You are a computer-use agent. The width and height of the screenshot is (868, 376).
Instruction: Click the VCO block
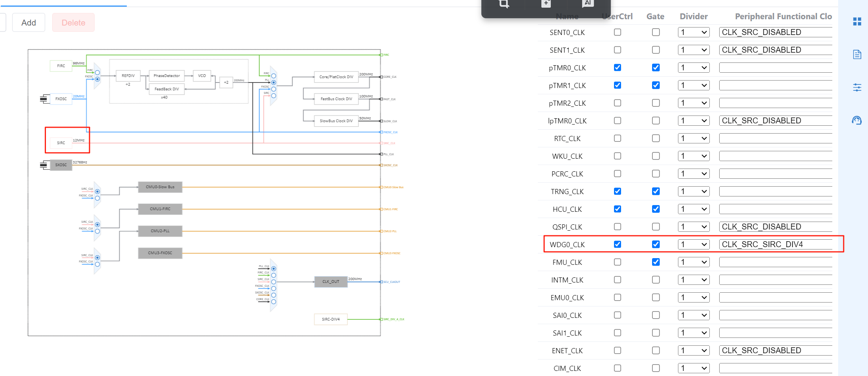pyautogui.click(x=202, y=76)
